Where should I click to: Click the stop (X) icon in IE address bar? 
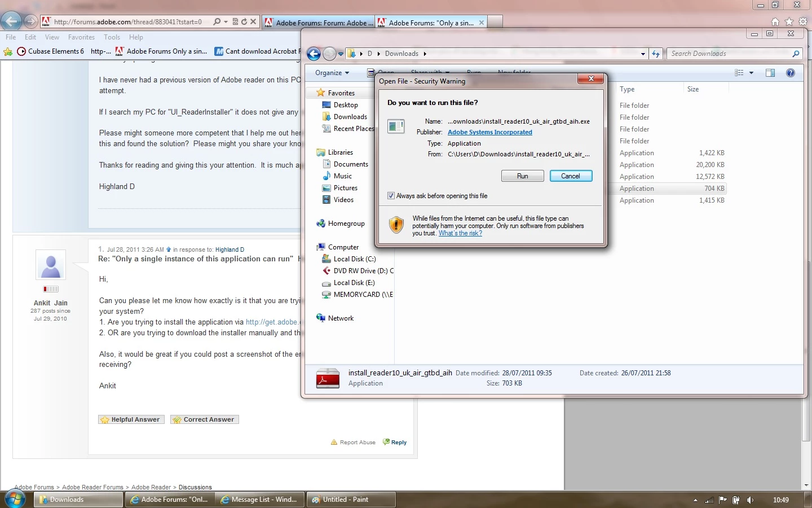[x=253, y=21]
